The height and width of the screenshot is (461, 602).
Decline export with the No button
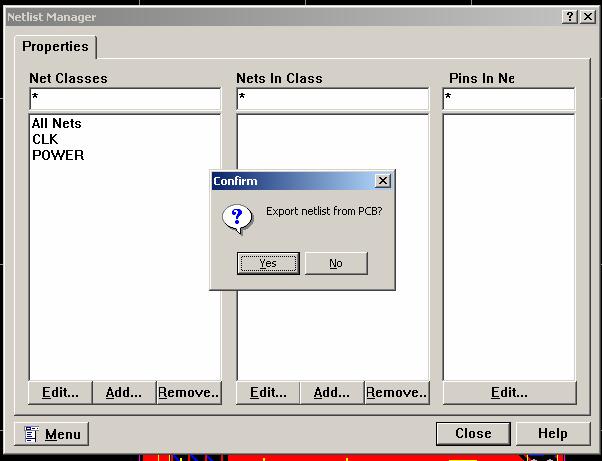(336, 263)
